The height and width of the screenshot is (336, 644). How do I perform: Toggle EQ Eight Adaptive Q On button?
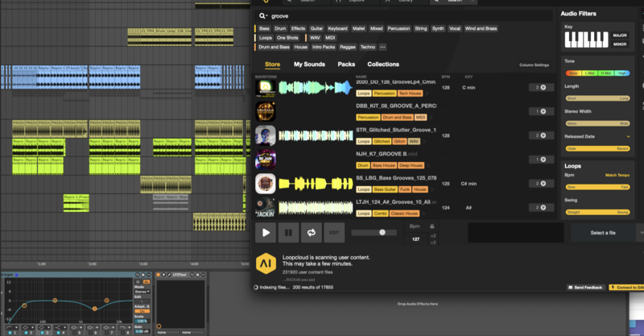(x=142, y=311)
